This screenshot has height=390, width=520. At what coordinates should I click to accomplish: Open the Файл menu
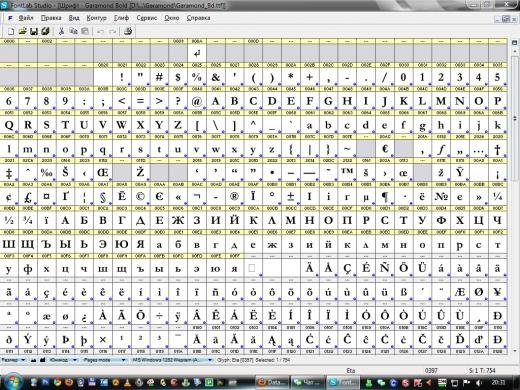(26, 18)
